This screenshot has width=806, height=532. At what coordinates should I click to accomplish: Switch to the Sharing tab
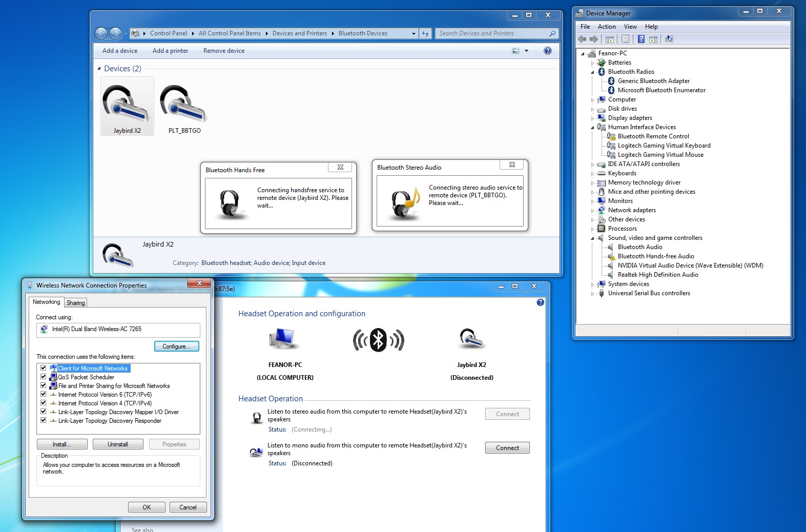point(76,303)
